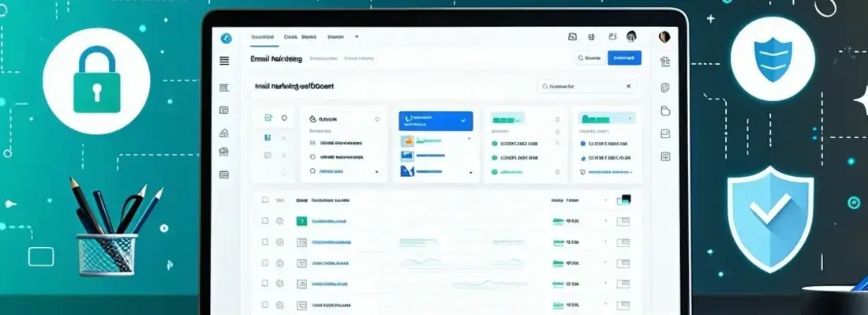Image resolution: width=868 pixels, height=315 pixels.
Task: Expand the blue highlighted dropdown card
Action: point(436,121)
